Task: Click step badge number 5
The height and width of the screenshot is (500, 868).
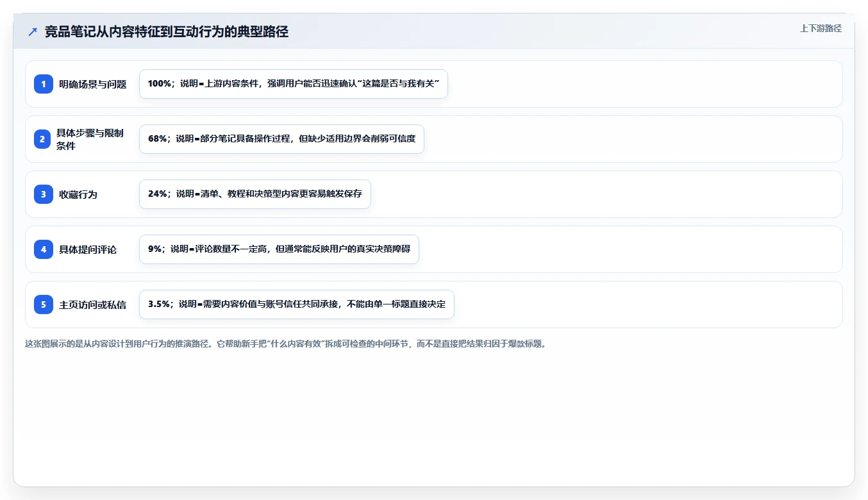Action: coord(44,304)
